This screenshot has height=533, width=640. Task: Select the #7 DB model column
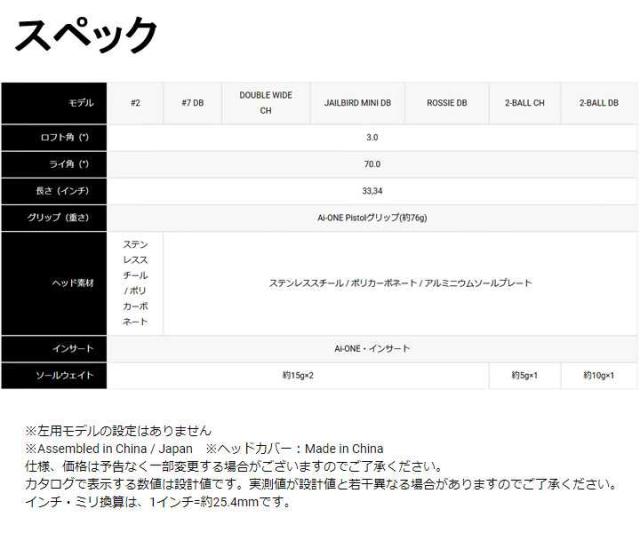point(192,103)
